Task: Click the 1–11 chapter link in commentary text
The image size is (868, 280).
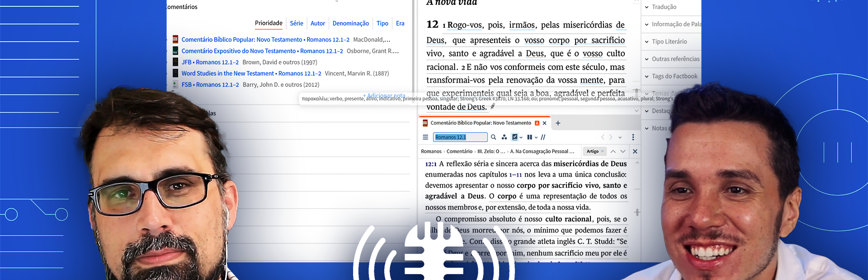Action: 515,175
